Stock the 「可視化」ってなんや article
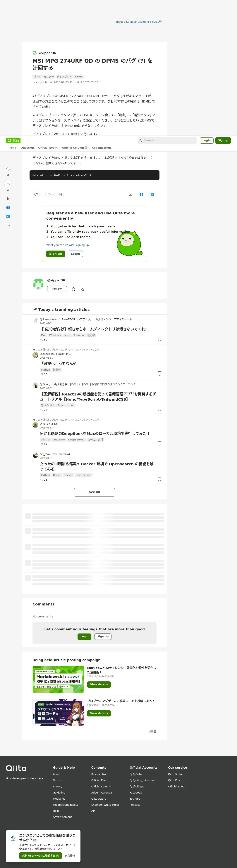This screenshot has height=868, width=237. point(159,373)
